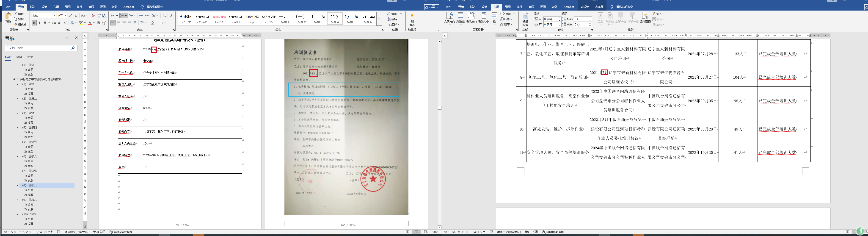Image resolution: width=868 pixels, height=236 pixels.
Task: Toggle Underline formatting
Action: pos(45,23)
